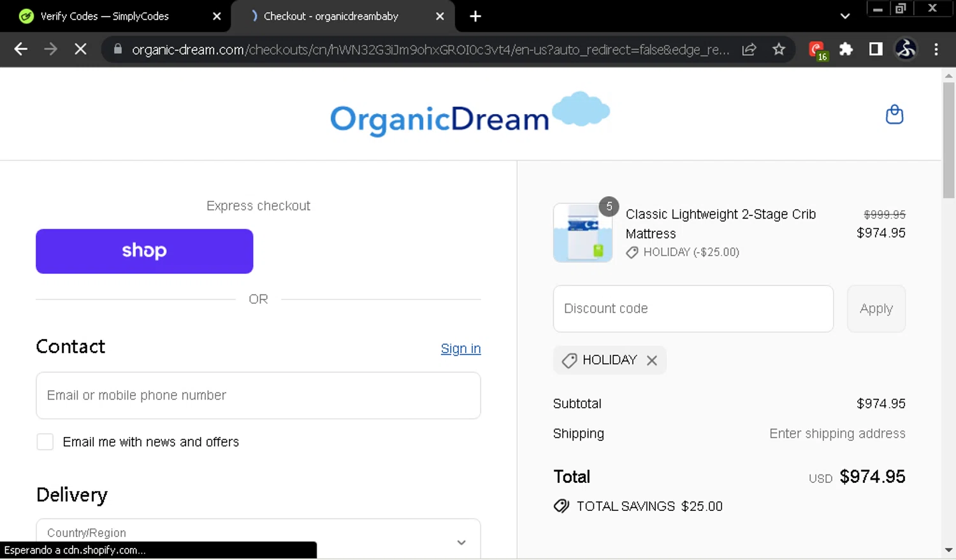
Task: Click the browser forward arrow
Action: click(50, 49)
